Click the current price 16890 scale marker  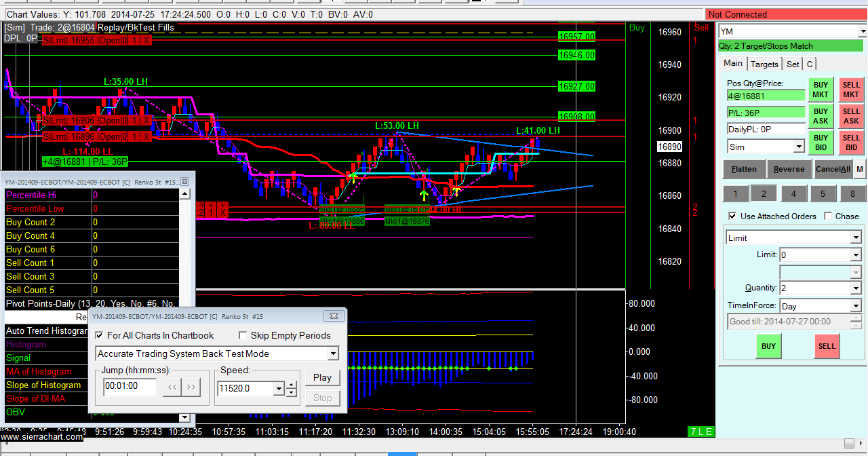(670, 147)
